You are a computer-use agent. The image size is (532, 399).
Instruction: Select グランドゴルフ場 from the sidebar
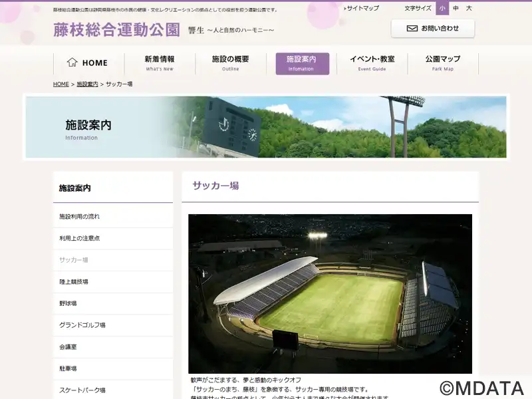82,325
